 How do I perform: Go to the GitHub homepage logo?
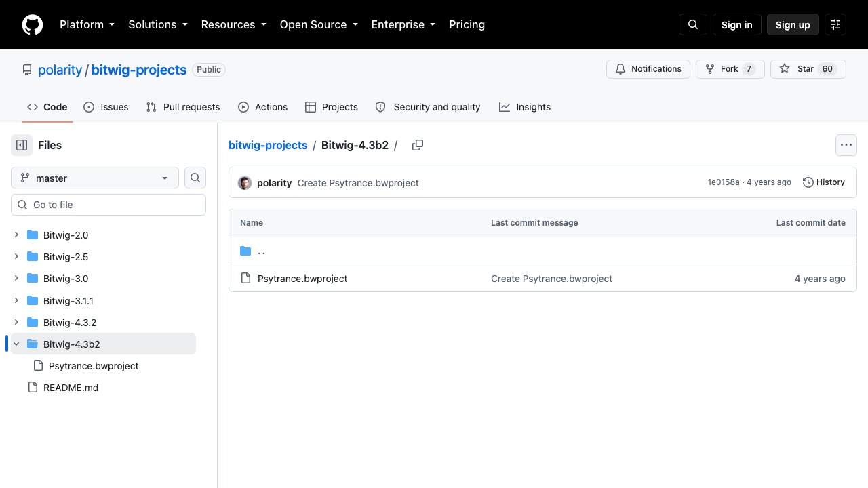point(33,24)
